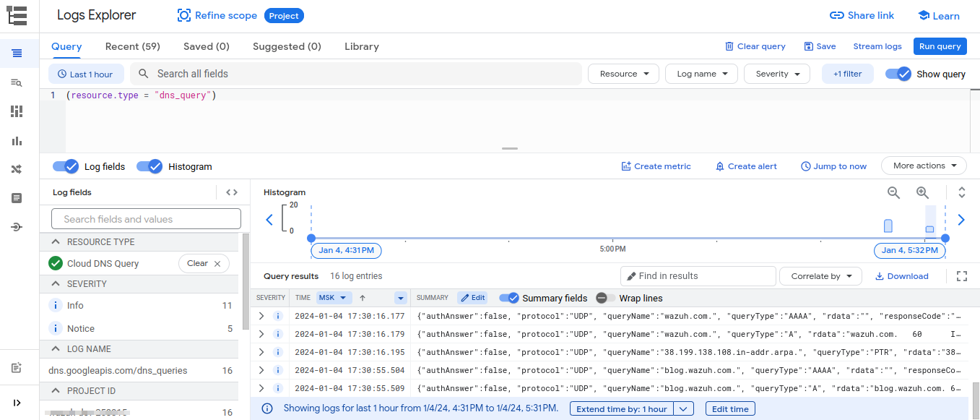This screenshot has width=980, height=420.
Task: Click the Run query button
Action: [940, 46]
